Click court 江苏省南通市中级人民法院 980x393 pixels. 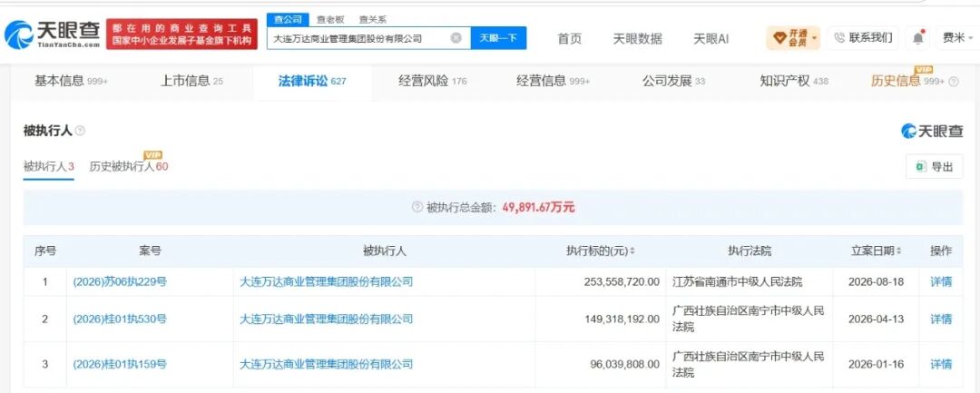737,281
